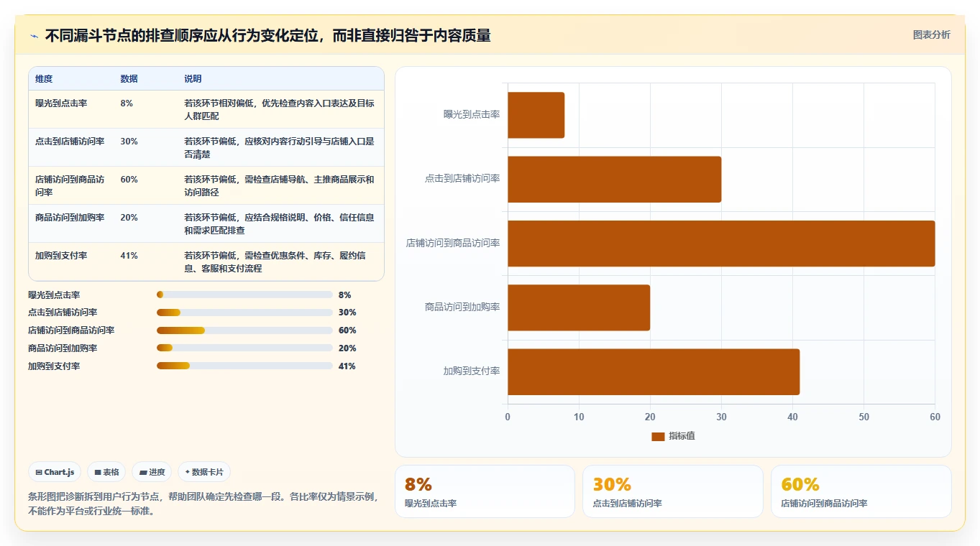Click the 加购到支付率 progress bar
The height and width of the screenshot is (546, 980).
click(x=244, y=366)
